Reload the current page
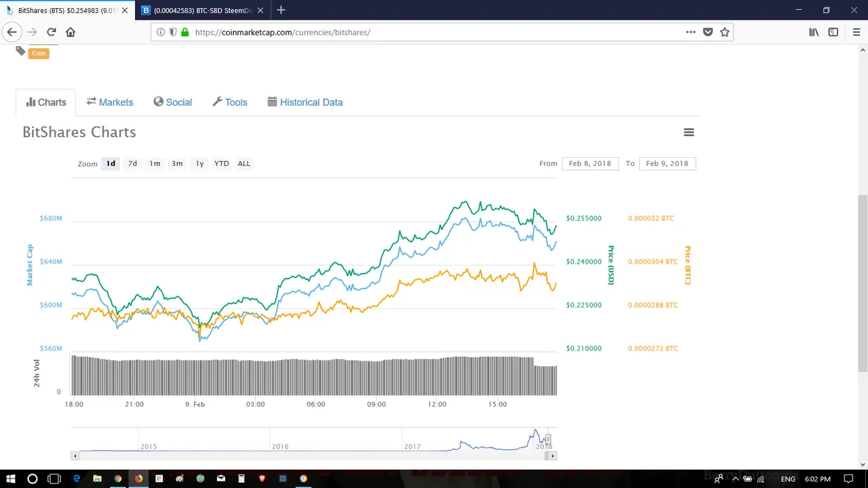 tap(52, 32)
